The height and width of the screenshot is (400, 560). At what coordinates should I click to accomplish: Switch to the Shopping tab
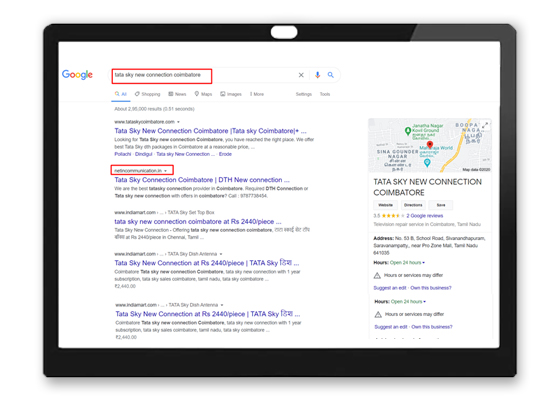coord(148,94)
